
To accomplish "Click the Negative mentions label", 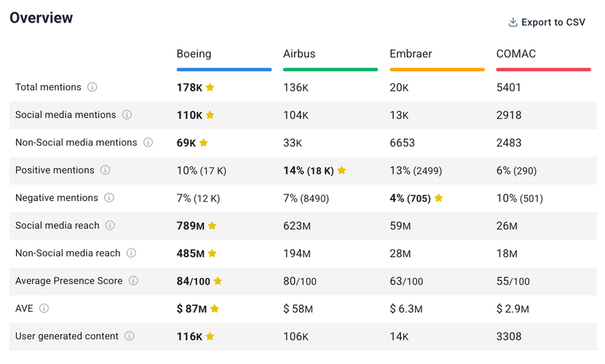I will [x=57, y=197].
